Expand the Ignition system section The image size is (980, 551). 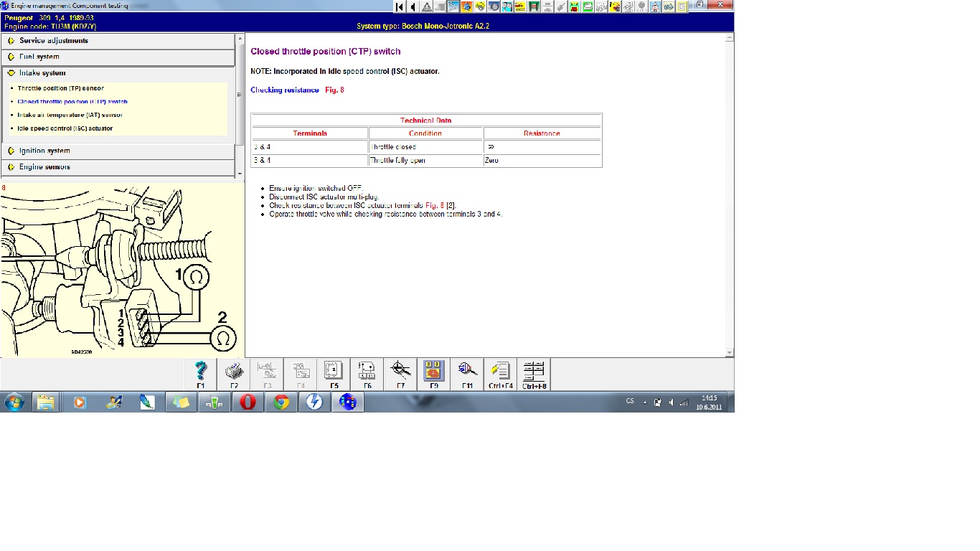[x=44, y=151]
